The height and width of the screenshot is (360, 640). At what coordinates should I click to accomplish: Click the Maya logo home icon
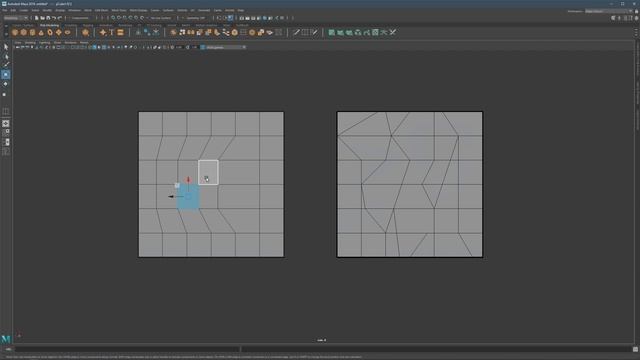tap(6, 339)
